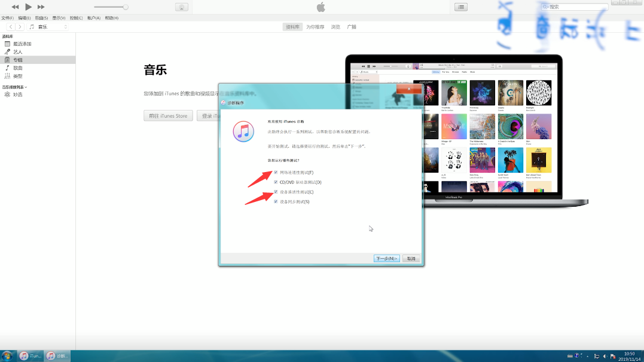Click 取消 in the diagnostics dialog
Image resolution: width=644 pixels, height=362 pixels.
(x=411, y=259)
